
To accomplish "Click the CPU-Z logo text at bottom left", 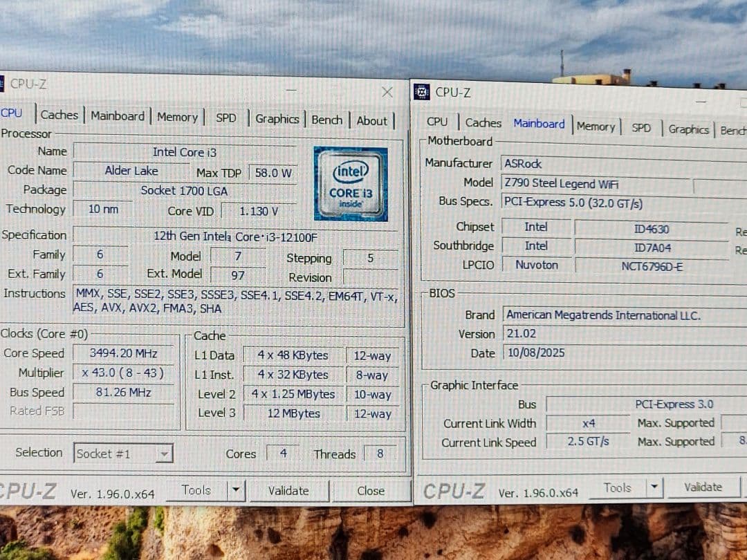I will click(x=29, y=491).
